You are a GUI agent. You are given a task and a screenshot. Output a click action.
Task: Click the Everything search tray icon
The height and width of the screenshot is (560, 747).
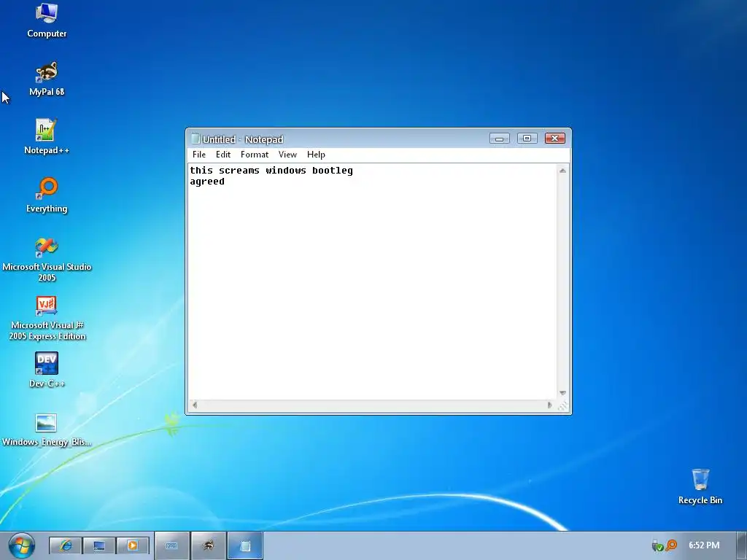tap(671, 545)
